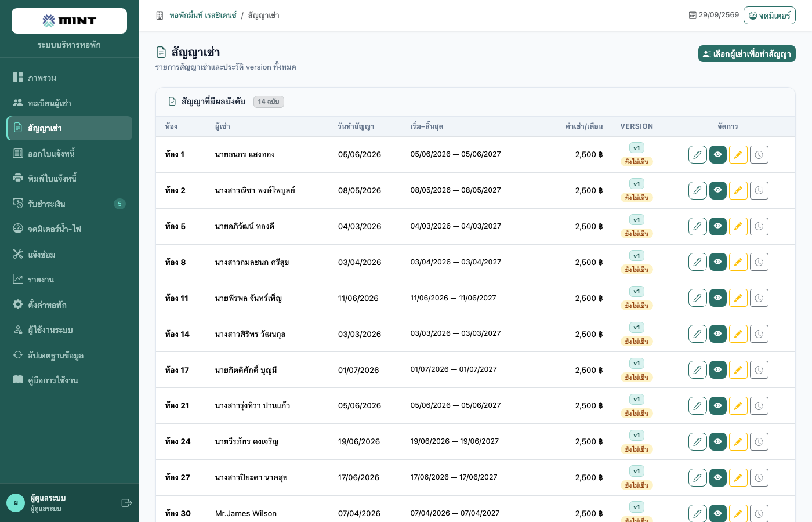View the ห้อง 11 contract via the eye icon
This screenshot has width=812, height=522.
pyautogui.click(x=718, y=298)
